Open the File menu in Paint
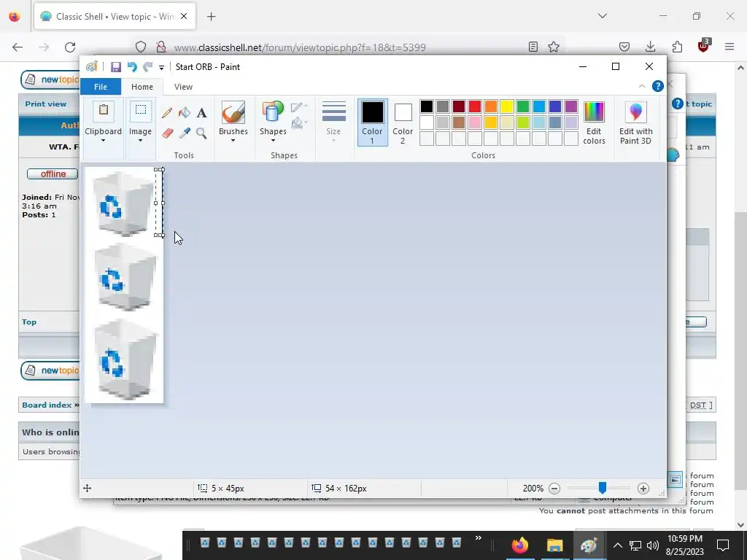The width and height of the screenshot is (747, 560). (101, 87)
